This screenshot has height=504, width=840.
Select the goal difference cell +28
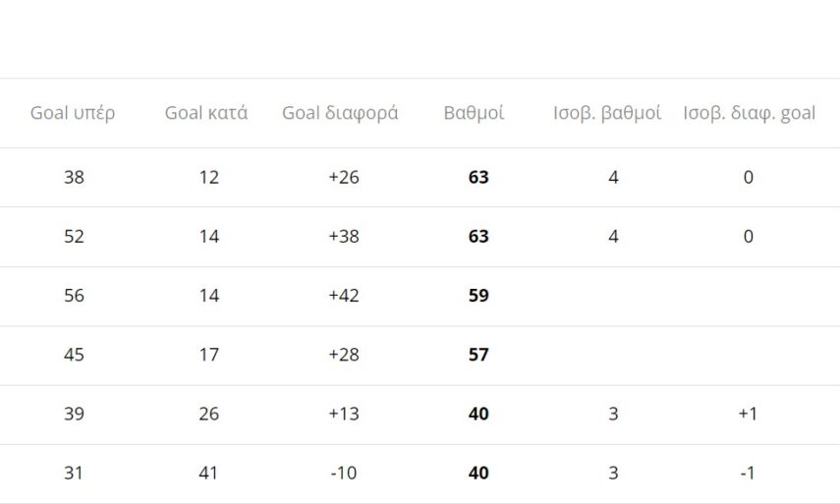pos(344,355)
